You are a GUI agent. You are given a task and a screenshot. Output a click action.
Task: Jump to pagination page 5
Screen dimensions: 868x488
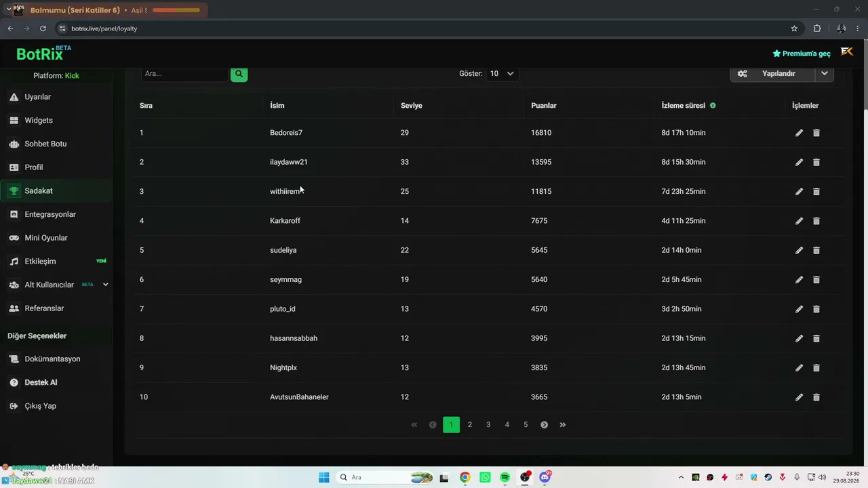[x=526, y=425]
